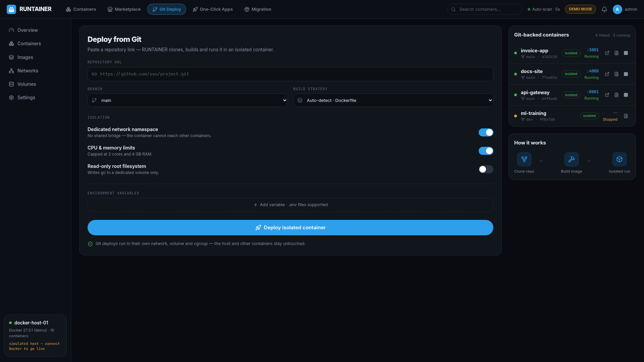Focus the Repository URL field
This screenshot has height=362, width=644.
tap(290, 74)
